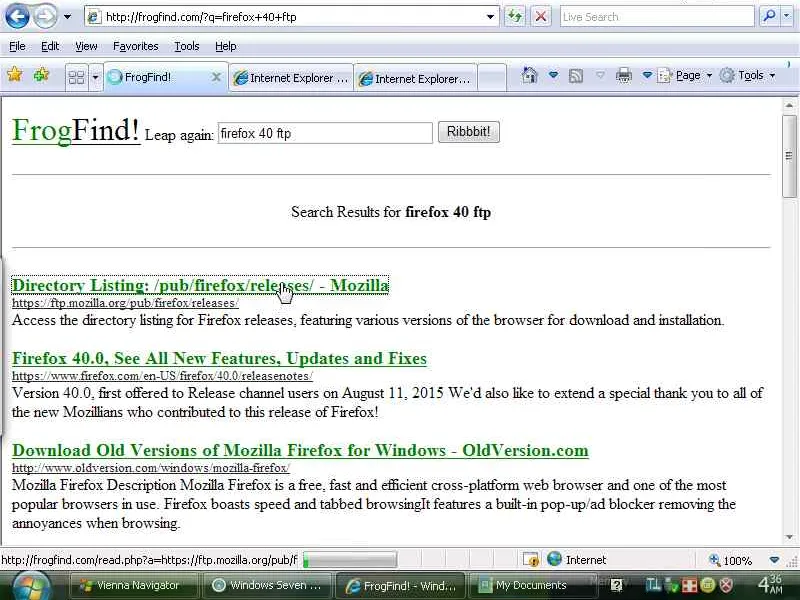800x600 pixels.
Task: Expand the tab list dropdown arrow
Action: (95, 78)
